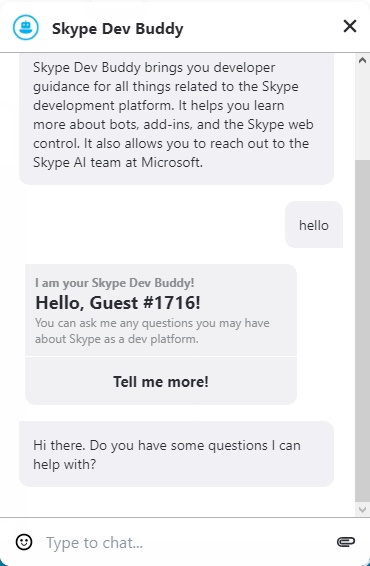Click the "help with?" line in last message
Viewport: 370px width, 566px height.
tap(65, 464)
